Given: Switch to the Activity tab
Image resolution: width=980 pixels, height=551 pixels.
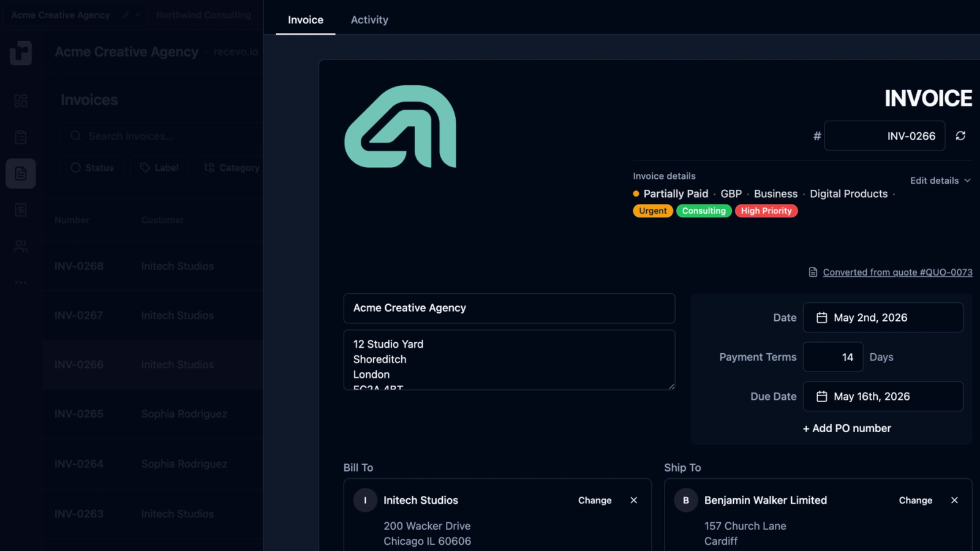Looking at the screenshot, I should [x=369, y=20].
